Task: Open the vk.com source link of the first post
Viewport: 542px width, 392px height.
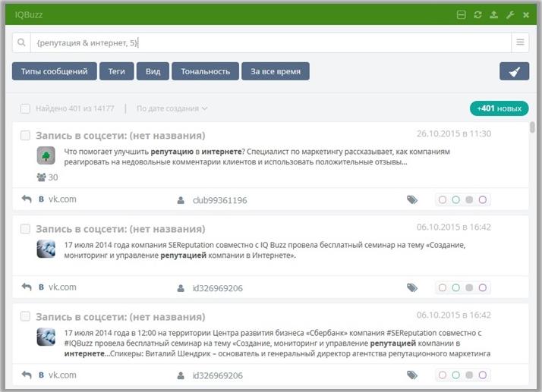Action: click(62, 199)
